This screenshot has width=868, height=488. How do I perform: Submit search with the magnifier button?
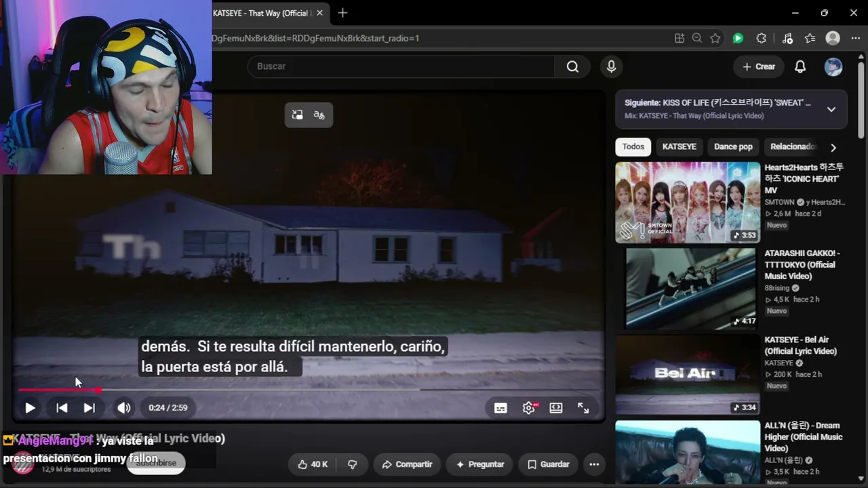[x=572, y=66]
